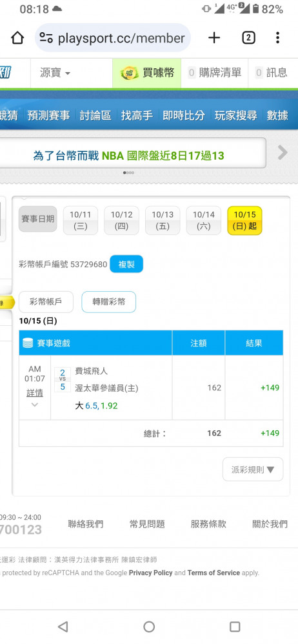Open the 即時比分 menu item

coord(184,115)
